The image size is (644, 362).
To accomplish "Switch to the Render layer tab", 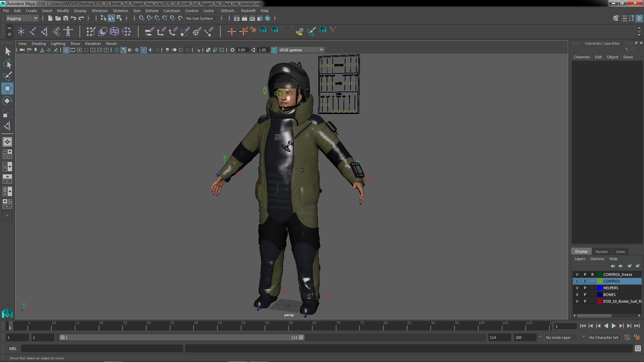I will (601, 252).
